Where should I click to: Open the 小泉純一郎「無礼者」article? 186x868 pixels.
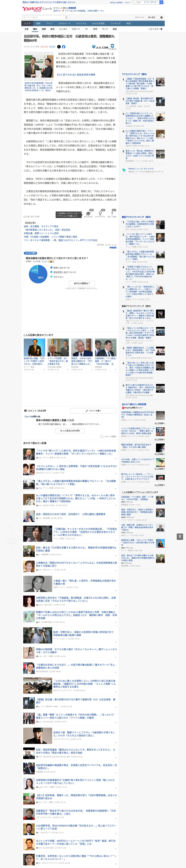tap(85, 582)
